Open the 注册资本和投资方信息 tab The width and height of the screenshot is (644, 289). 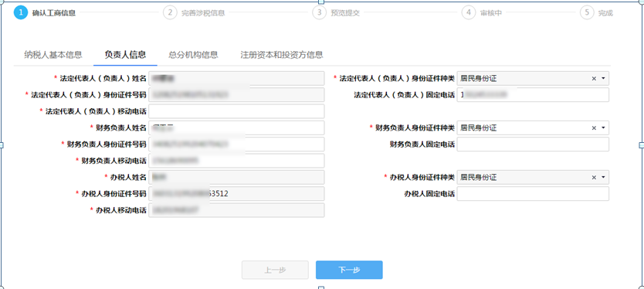coord(282,55)
